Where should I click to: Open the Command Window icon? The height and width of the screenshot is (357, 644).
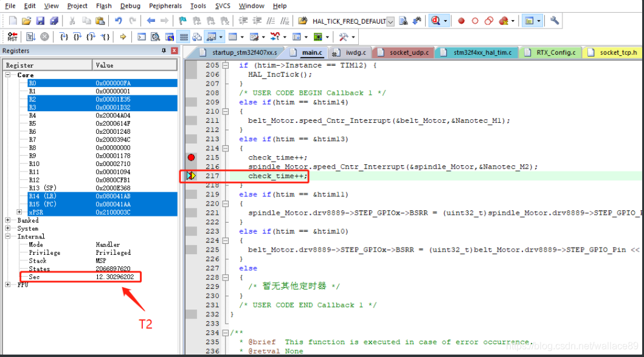coord(140,36)
